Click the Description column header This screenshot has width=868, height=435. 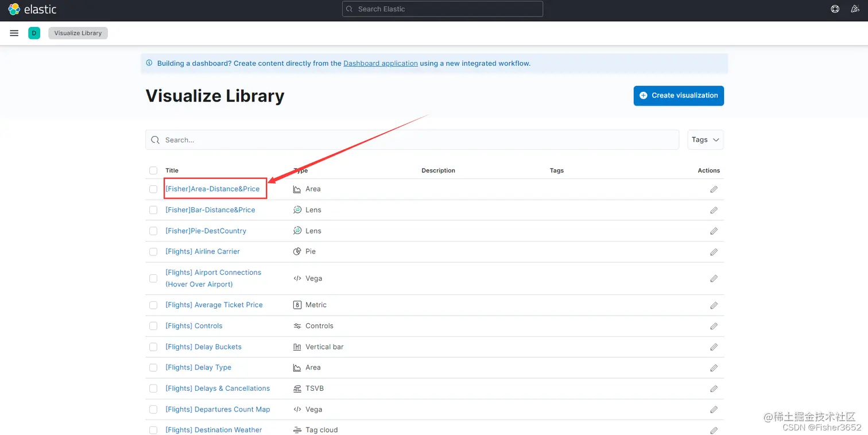coord(438,170)
